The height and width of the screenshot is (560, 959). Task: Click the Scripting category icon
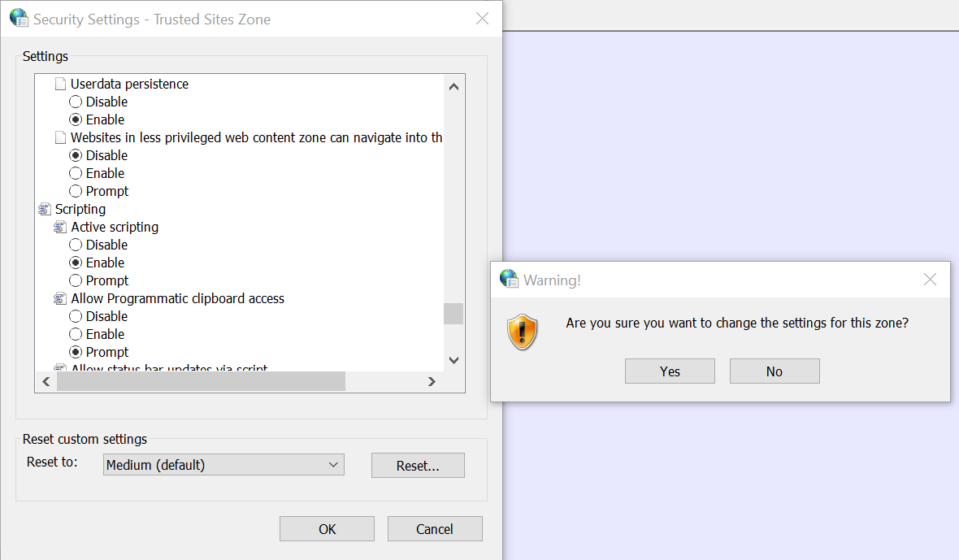point(45,210)
